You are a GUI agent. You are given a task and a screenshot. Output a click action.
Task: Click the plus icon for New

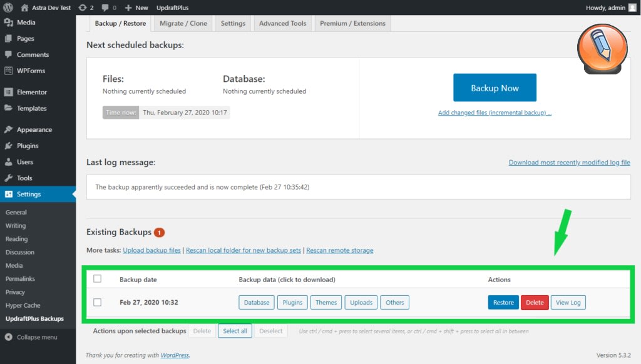coord(128,8)
